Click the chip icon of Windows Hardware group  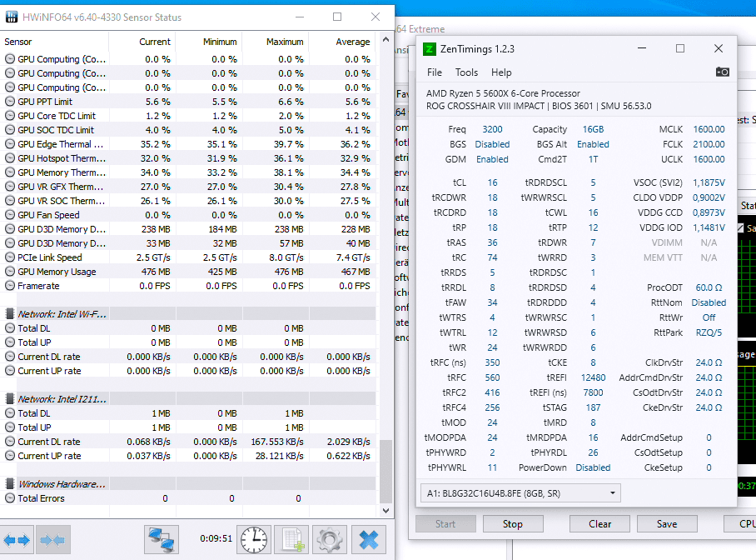coord(10,483)
